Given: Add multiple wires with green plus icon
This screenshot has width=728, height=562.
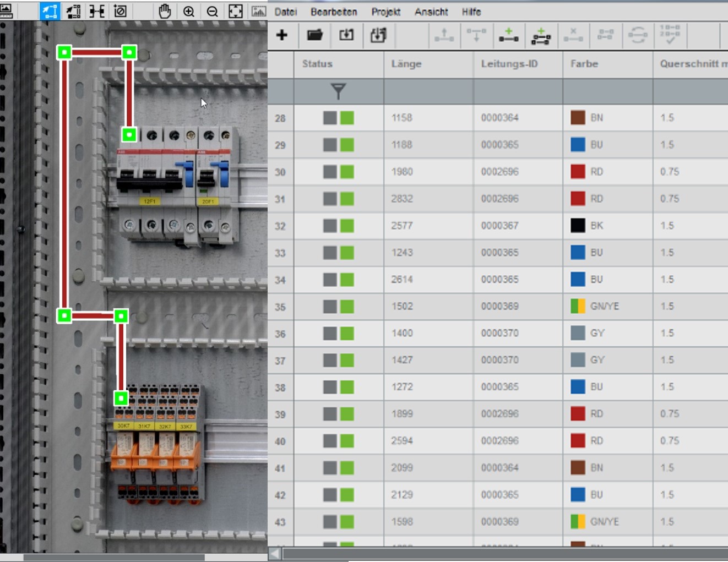Looking at the screenshot, I should tap(541, 35).
